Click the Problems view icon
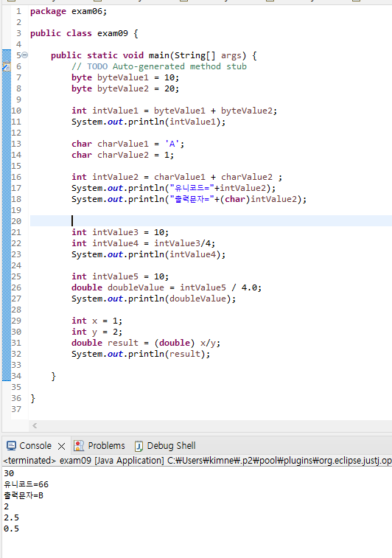 [x=79, y=445]
